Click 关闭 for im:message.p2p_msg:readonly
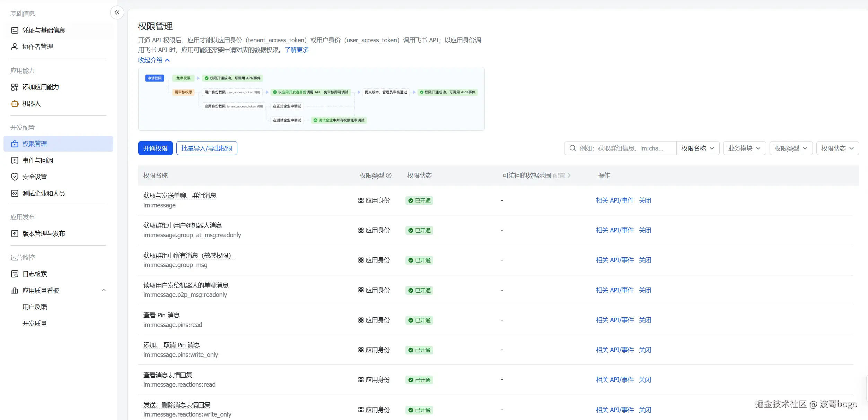The height and width of the screenshot is (420, 868). (645, 290)
